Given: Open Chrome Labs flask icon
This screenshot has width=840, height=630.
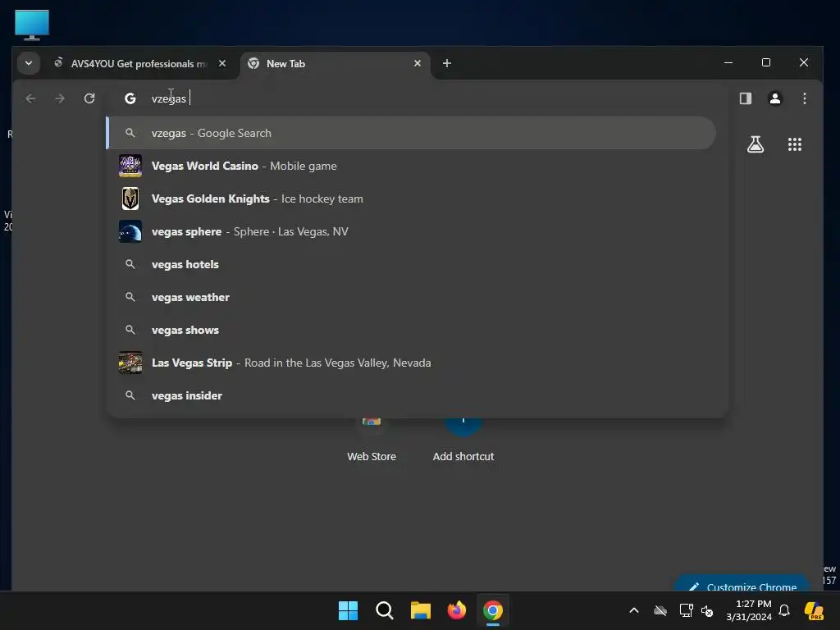Looking at the screenshot, I should (x=756, y=144).
